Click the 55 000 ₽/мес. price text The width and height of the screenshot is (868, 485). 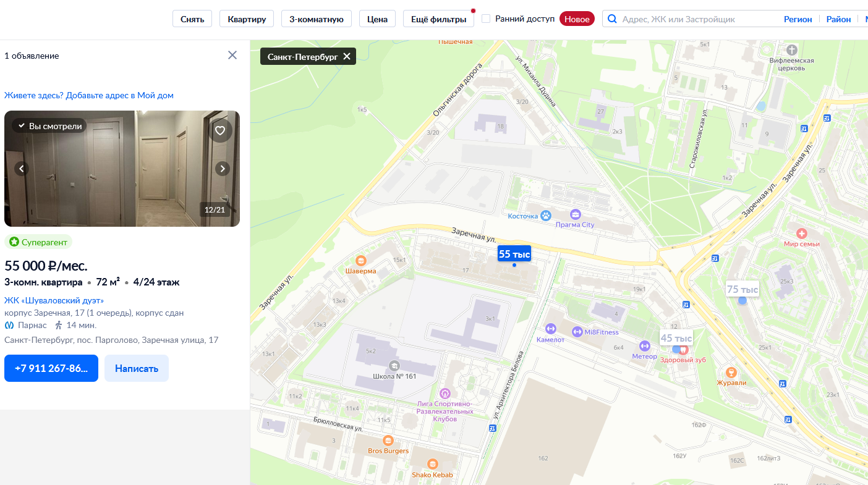46,266
